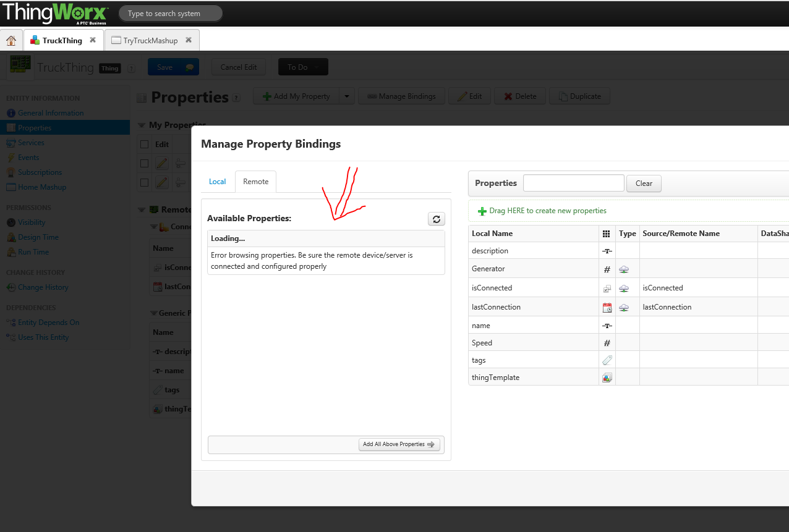The width and height of the screenshot is (789, 532).
Task: Click the Clear filter button
Action: point(644,184)
